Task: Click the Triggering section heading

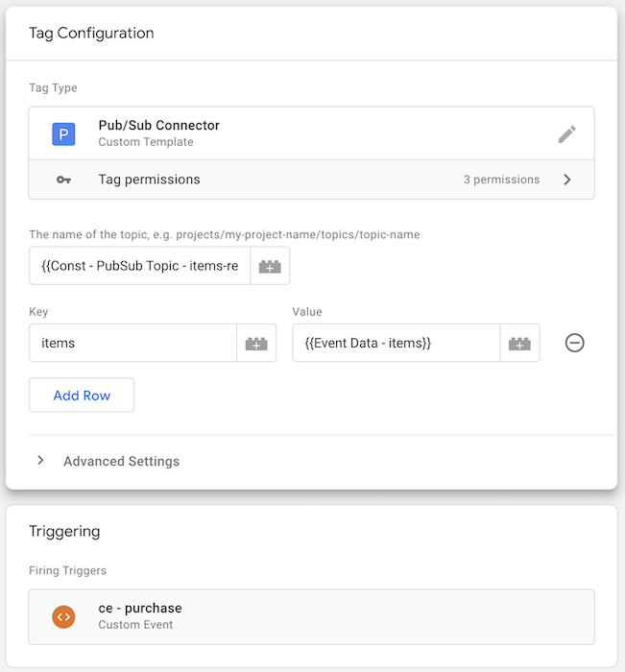Action: [x=64, y=531]
